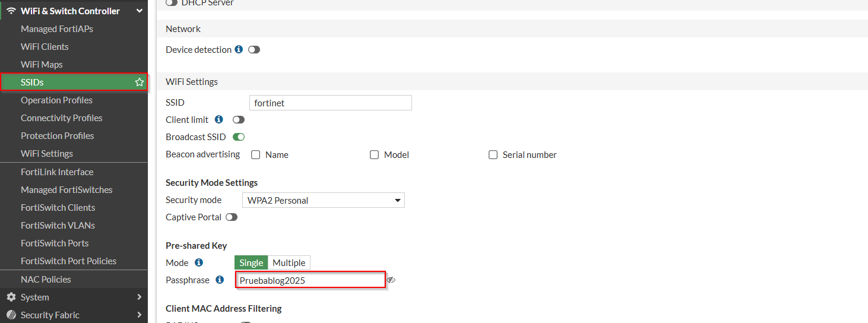Image resolution: width=868 pixels, height=323 pixels.
Task: Show passphrase using the eye icon
Action: tap(391, 280)
